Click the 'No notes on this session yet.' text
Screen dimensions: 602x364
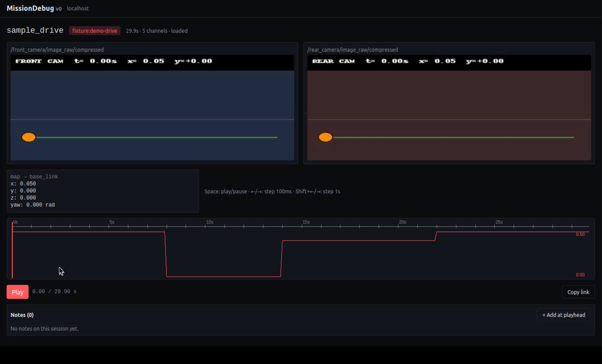[44, 329]
